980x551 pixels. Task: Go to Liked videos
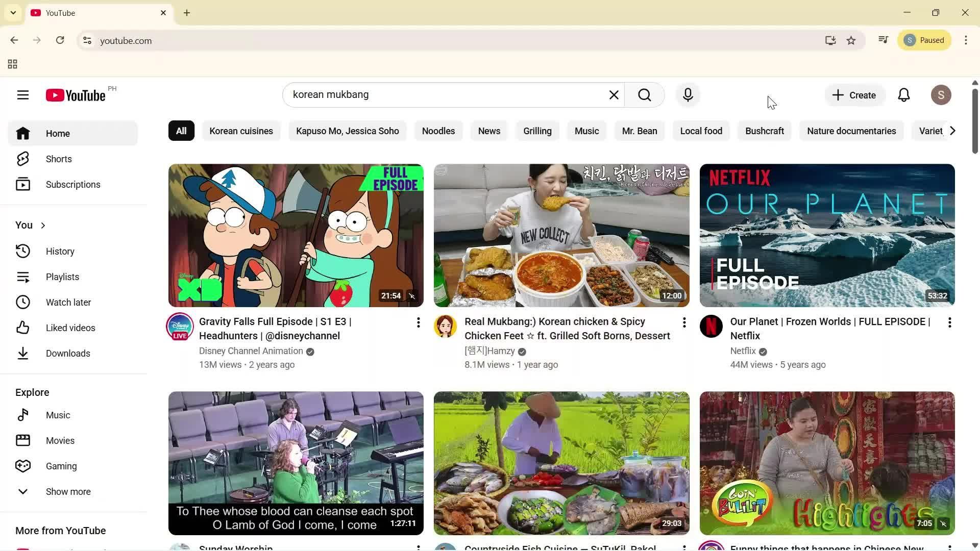(70, 328)
